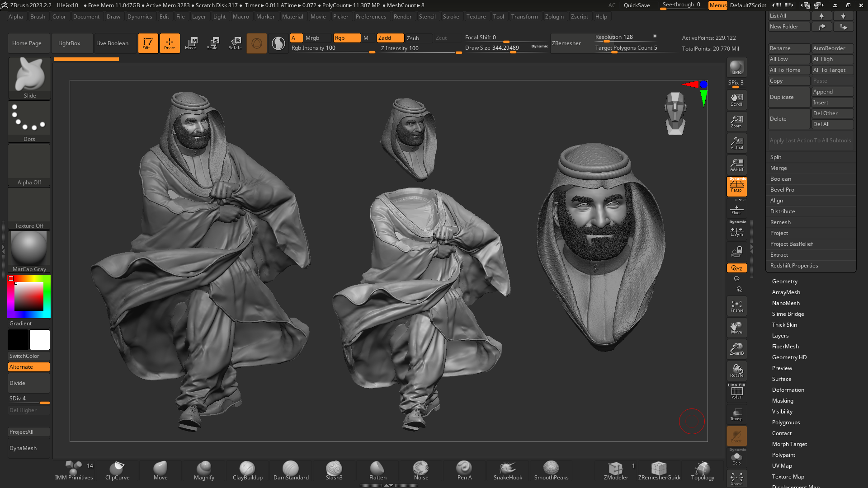The image size is (868, 488).
Task: Expand the Geometry subpalette
Action: coord(784,282)
